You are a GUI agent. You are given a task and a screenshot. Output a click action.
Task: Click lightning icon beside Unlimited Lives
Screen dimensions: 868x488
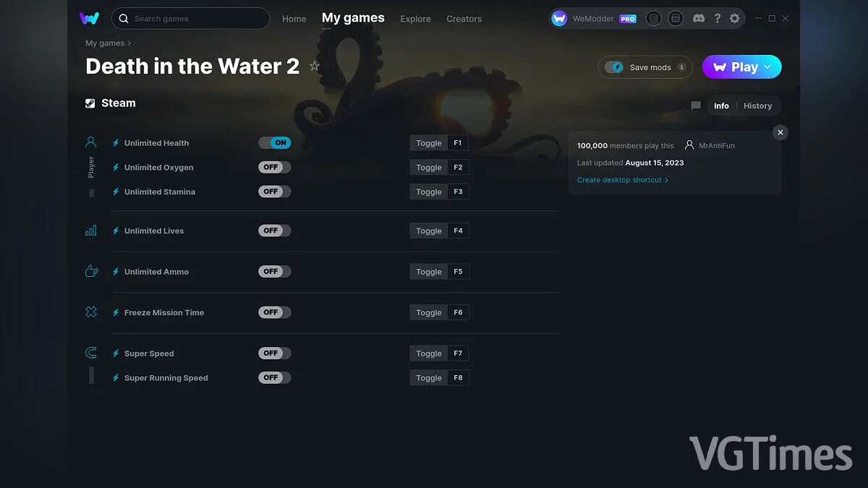[x=116, y=231]
